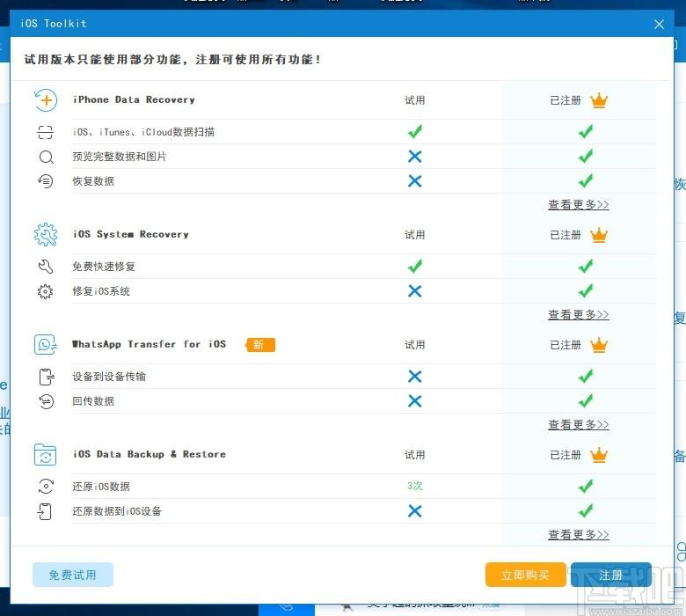Click the orange 新 badge
Image resolution: width=686 pixels, height=616 pixels.
click(x=260, y=345)
